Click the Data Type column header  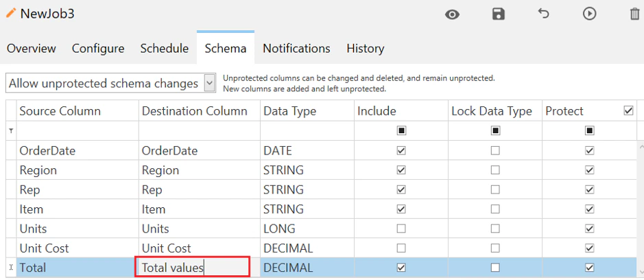click(x=307, y=111)
